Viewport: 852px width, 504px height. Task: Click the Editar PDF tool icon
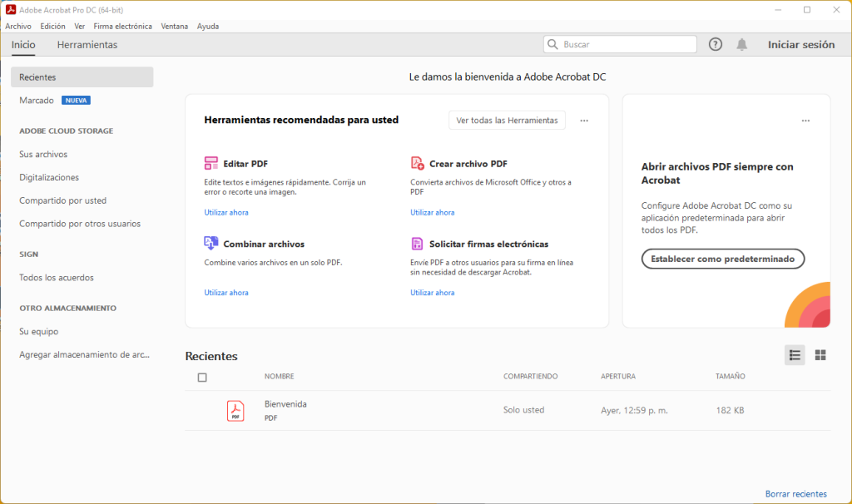211,163
